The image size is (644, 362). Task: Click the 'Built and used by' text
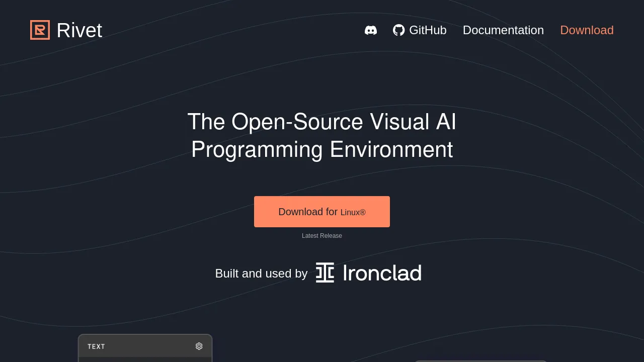(x=261, y=274)
